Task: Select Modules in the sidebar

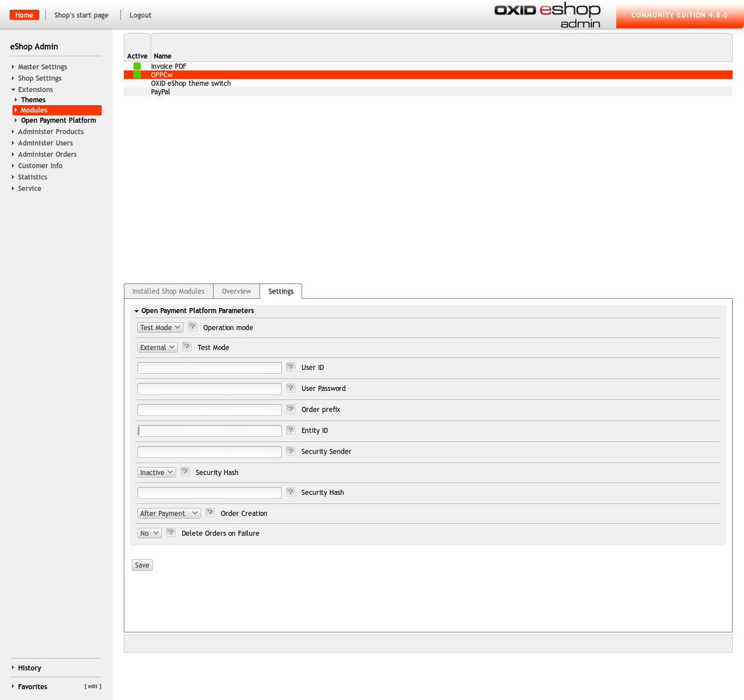Action: tap(57, 110)
